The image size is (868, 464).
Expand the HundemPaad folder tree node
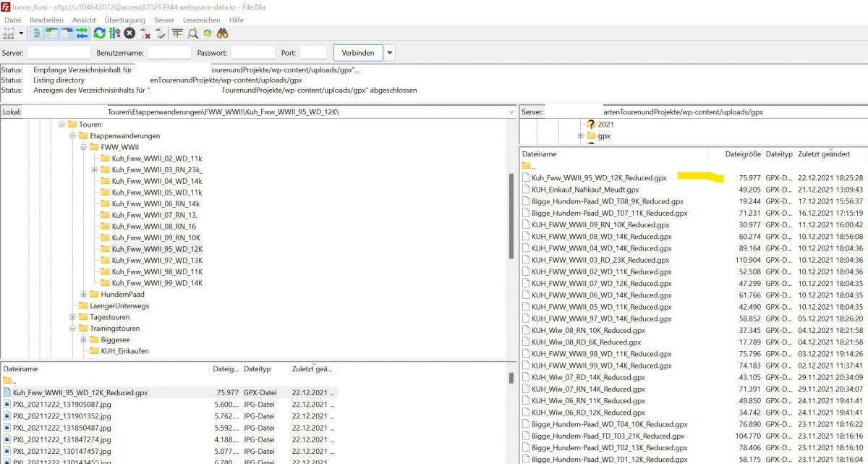83,295
